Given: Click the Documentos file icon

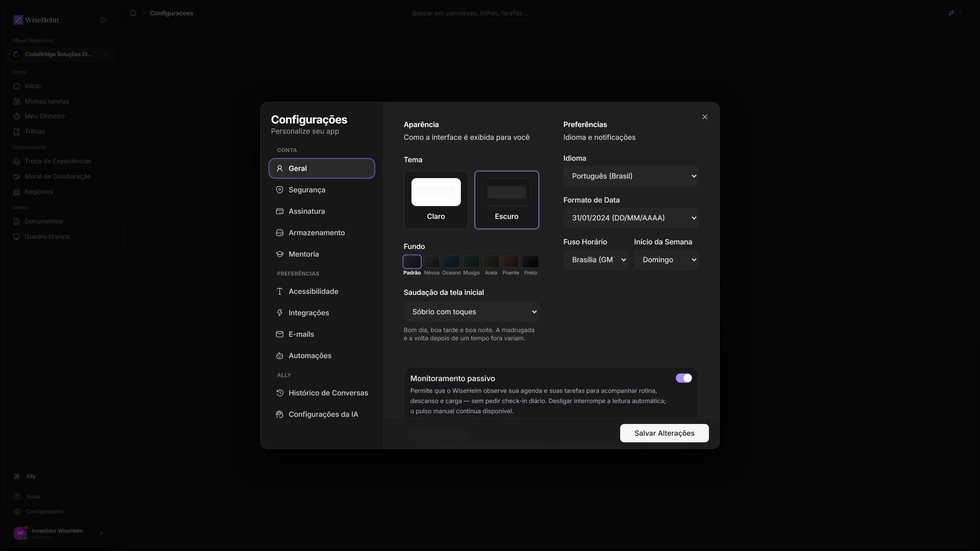Looking at the screenshot, I should [x=17, y=221].
